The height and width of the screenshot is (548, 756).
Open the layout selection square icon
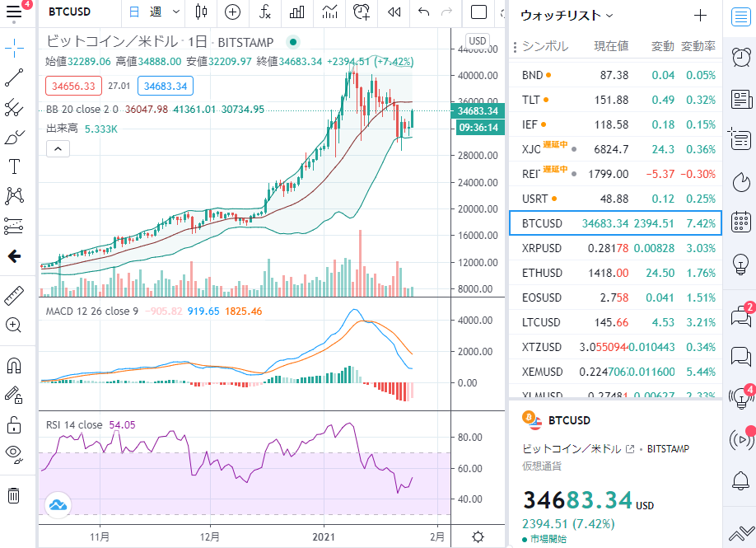(x=478, y=12)
